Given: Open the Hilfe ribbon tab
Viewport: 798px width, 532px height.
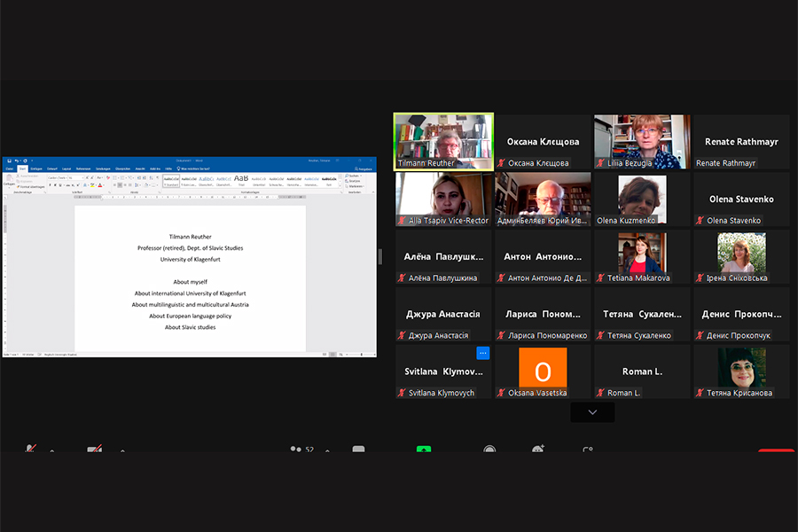Looking at the screenshot, I should pyautogui.click(x=168, y=168).
